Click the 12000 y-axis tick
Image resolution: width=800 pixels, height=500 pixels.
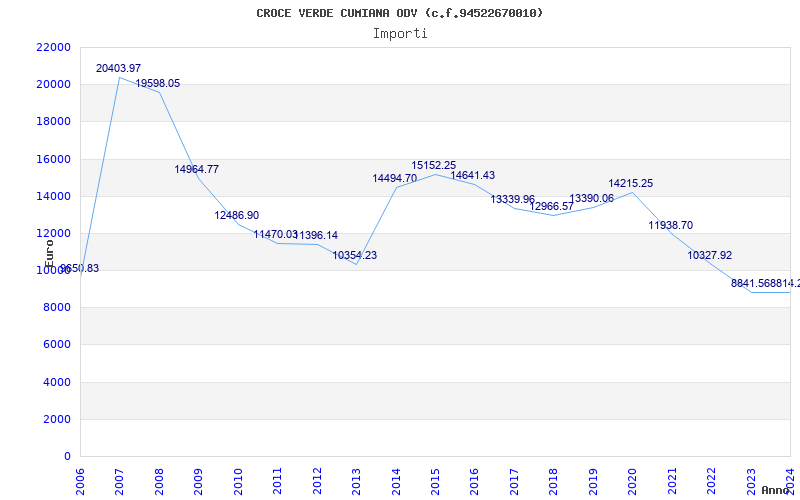54,234
